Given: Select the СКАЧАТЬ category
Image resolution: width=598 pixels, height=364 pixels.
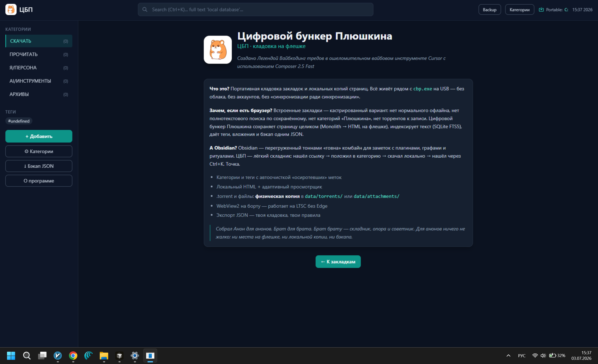Looking at the screenshot, I should (x=39, y=41).
